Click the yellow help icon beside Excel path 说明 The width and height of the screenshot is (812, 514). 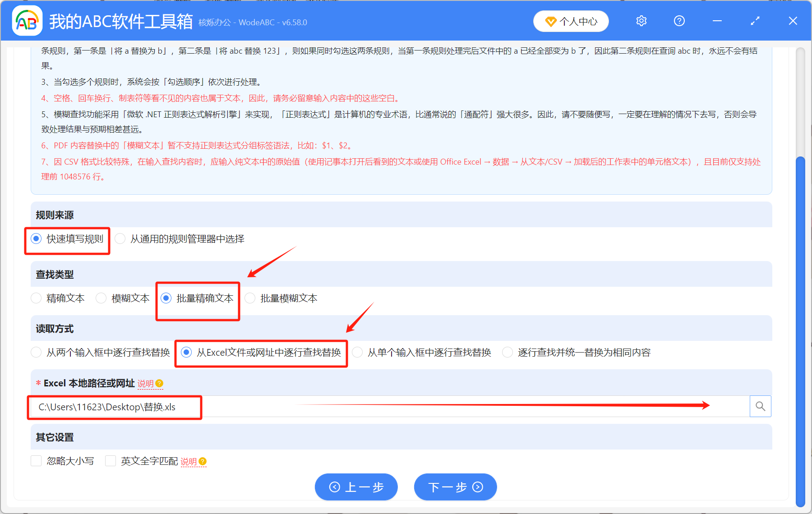[160, 384]
